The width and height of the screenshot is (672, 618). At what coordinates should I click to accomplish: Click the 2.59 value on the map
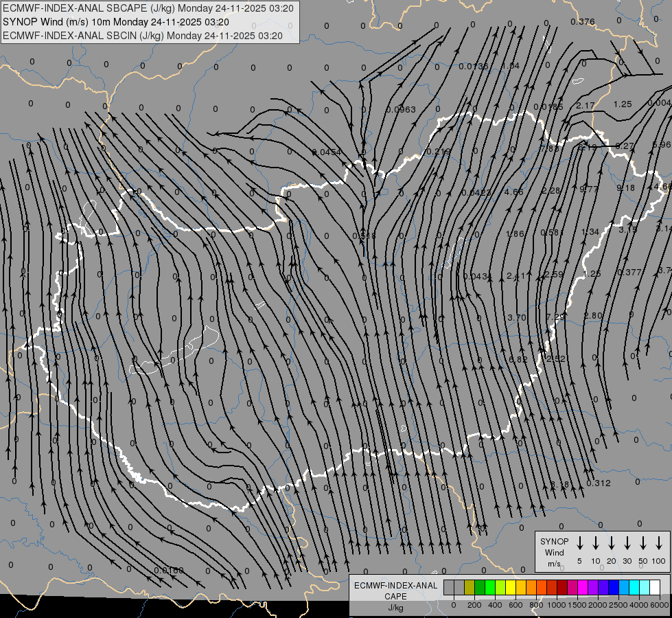coord(553,275)
